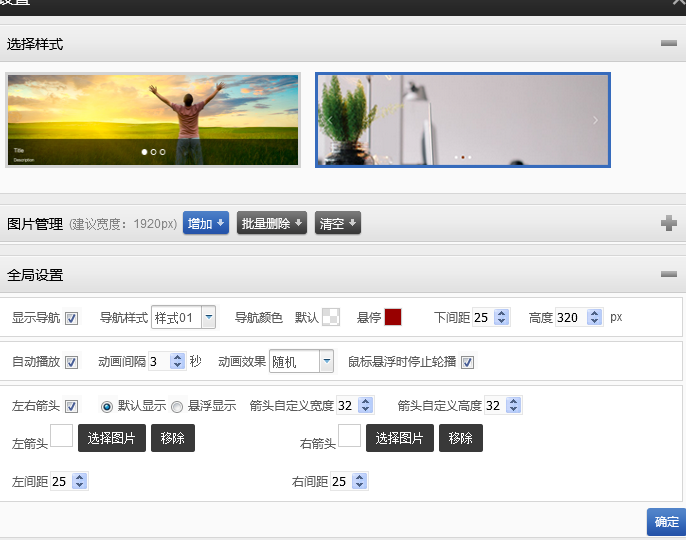This screenshot has width=686, height=540.
Task: Select the 悬浮显示 radio button
Action: tap(177, 406)
